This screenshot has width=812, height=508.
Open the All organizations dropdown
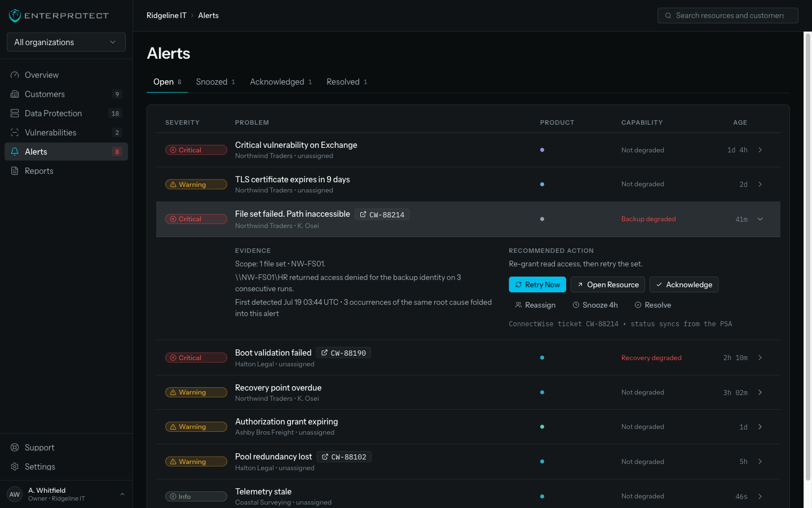(66, 42)
